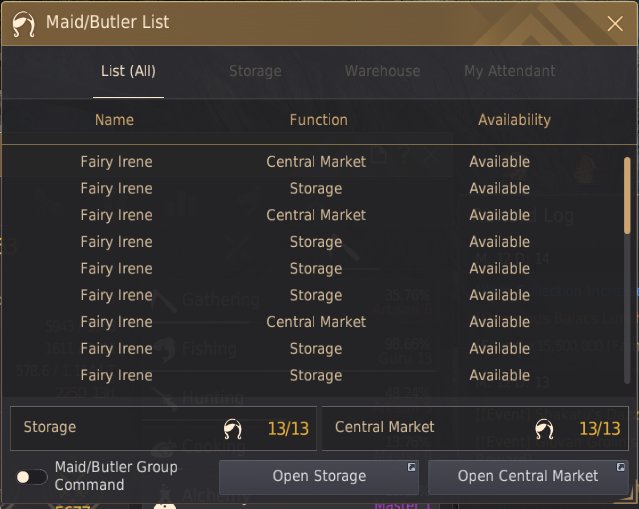Close the Maid/Butler List window
Screen dimensions: 639x509
click(616, 24)
